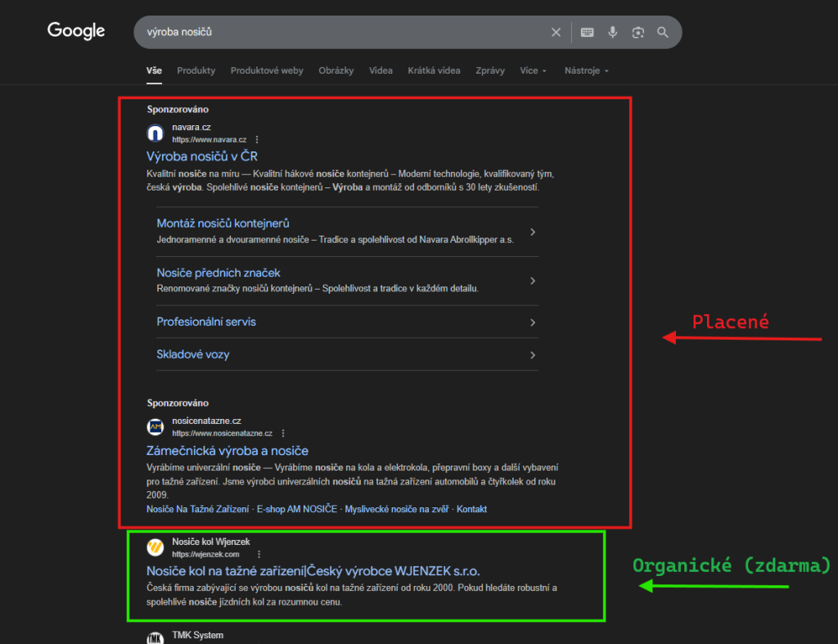The image size is (838, 644).
Task: Open the on-screen keyboard icon
Action: coord(587,33)
